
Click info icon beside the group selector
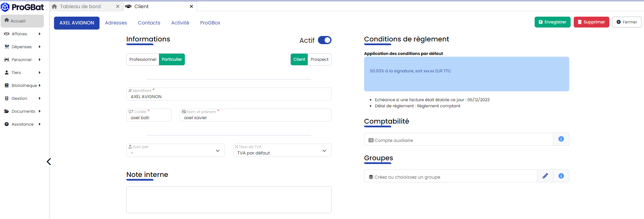(x=561, y=176)
